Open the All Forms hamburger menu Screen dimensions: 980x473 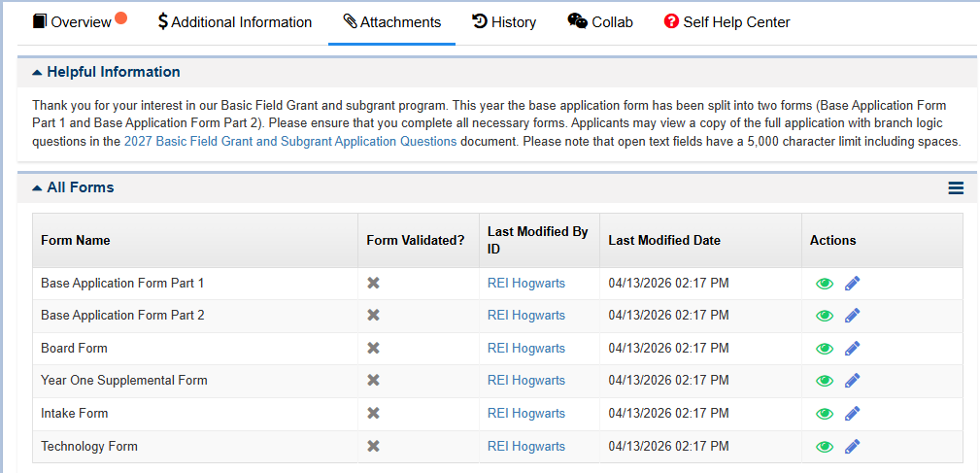[956, 188]
